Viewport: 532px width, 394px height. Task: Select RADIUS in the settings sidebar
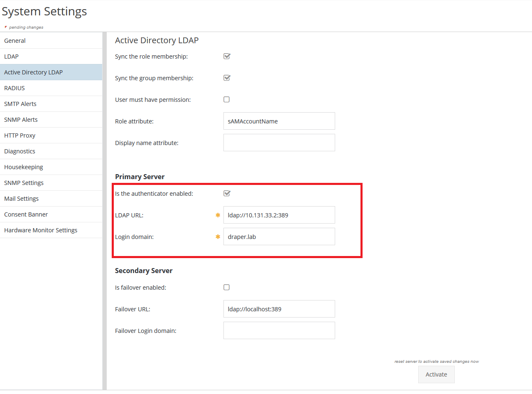[15, 88]
